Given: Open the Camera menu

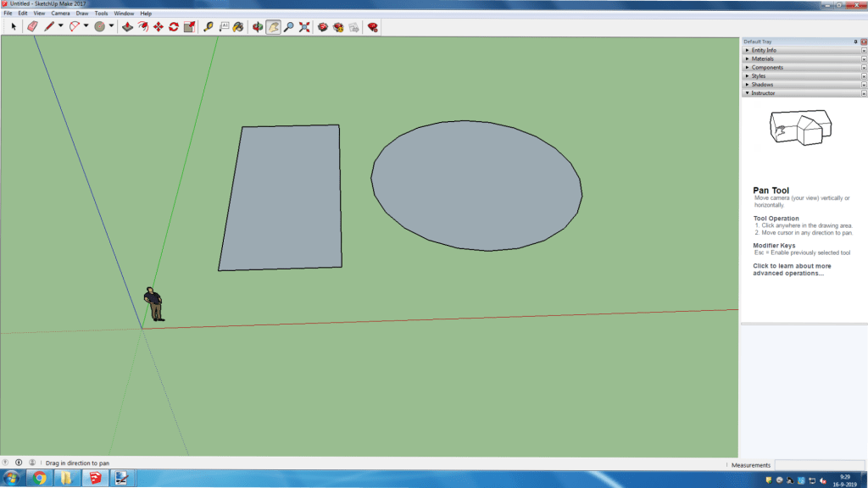Looking at the screenshot, I should (x=60, y=14).
